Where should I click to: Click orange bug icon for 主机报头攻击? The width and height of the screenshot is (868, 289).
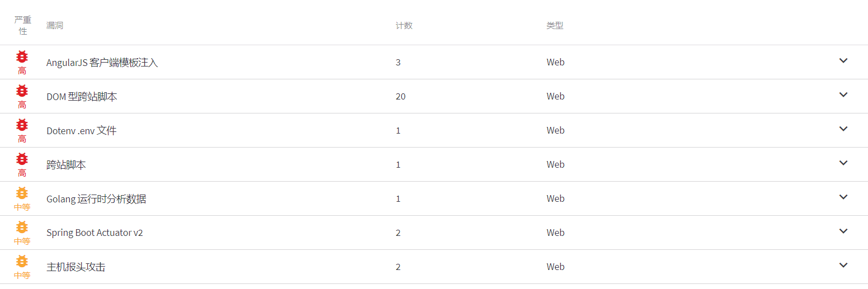pos(22,261)
